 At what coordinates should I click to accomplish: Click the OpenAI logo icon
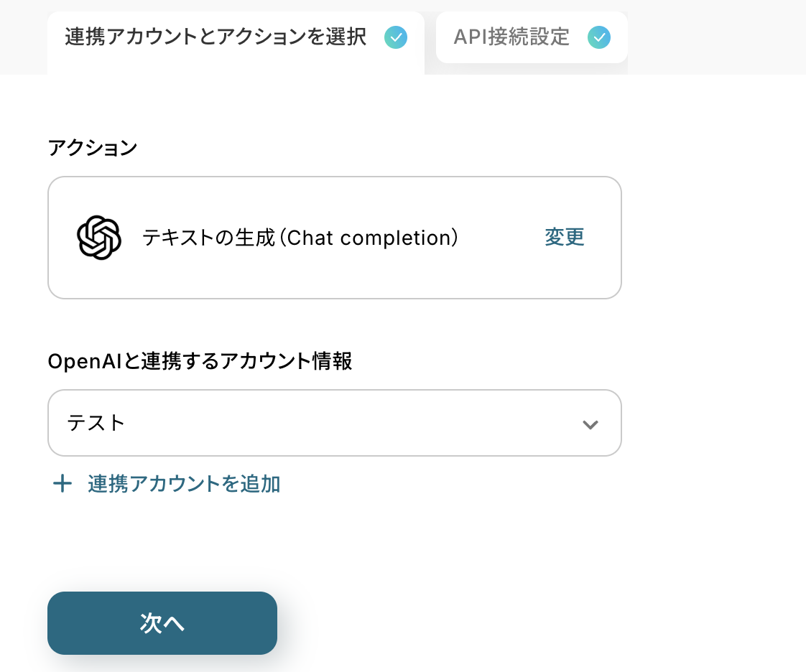(x=98, y=238)
